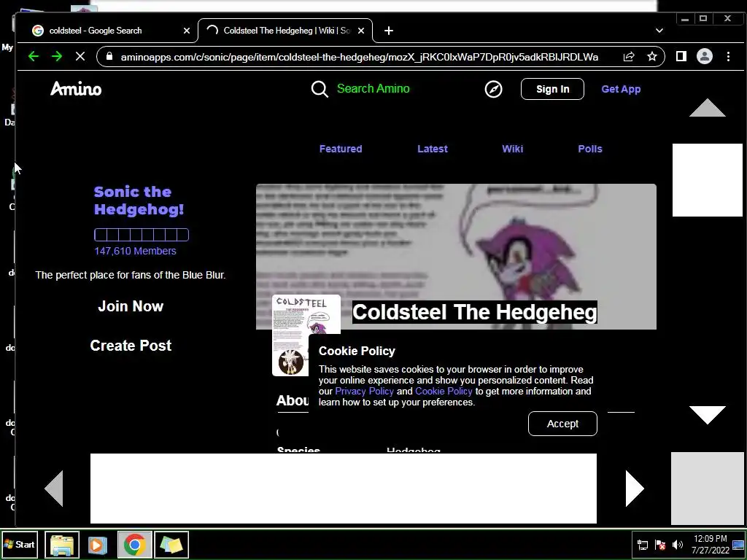The image size is (747, 560).
Task: Maximize the Chrome window
Action: click(x=703, y=19)
